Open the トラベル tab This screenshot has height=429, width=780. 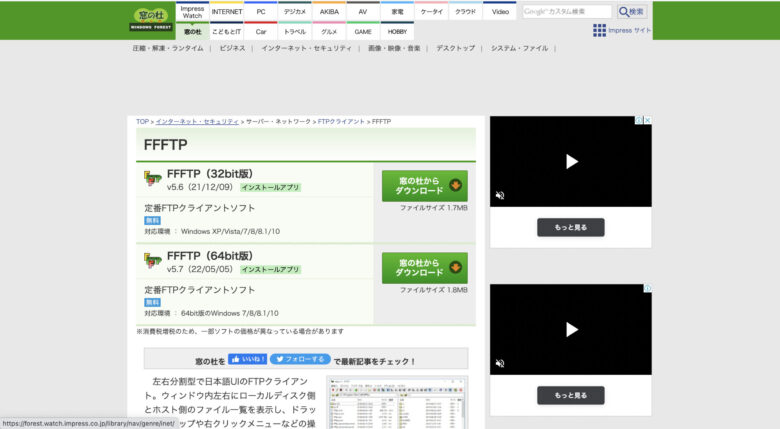(x=295, y=31)
